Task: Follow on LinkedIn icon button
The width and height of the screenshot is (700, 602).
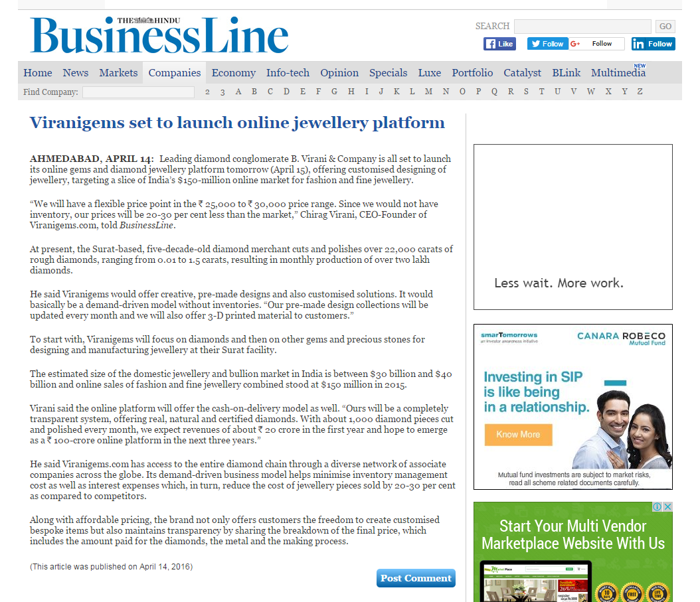Action: (653, 44)
